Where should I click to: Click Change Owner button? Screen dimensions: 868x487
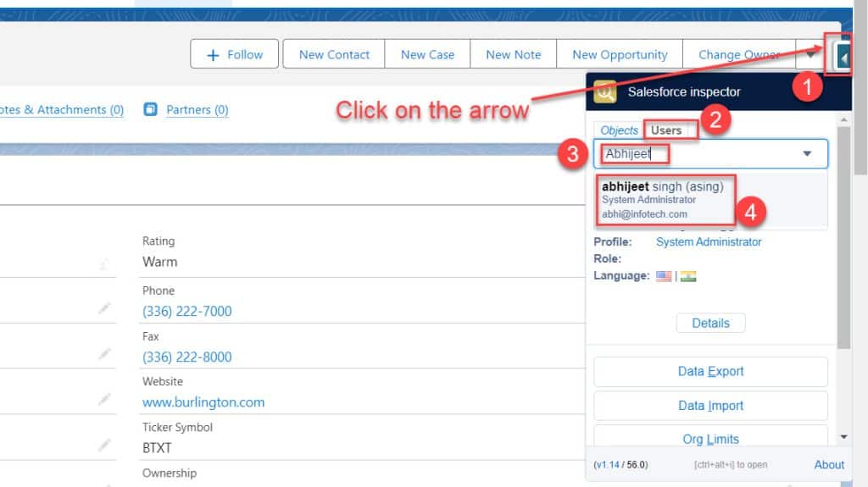[739, 54]
